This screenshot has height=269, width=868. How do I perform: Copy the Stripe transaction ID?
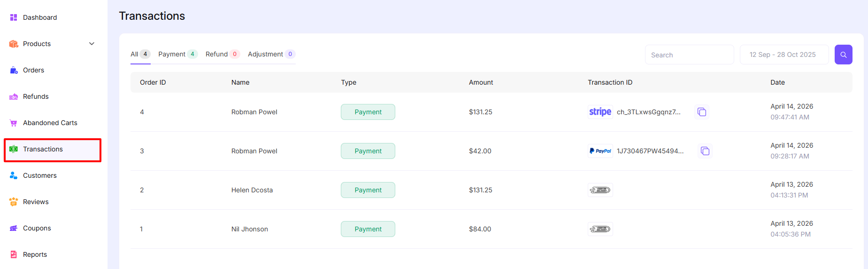point(701,112)
